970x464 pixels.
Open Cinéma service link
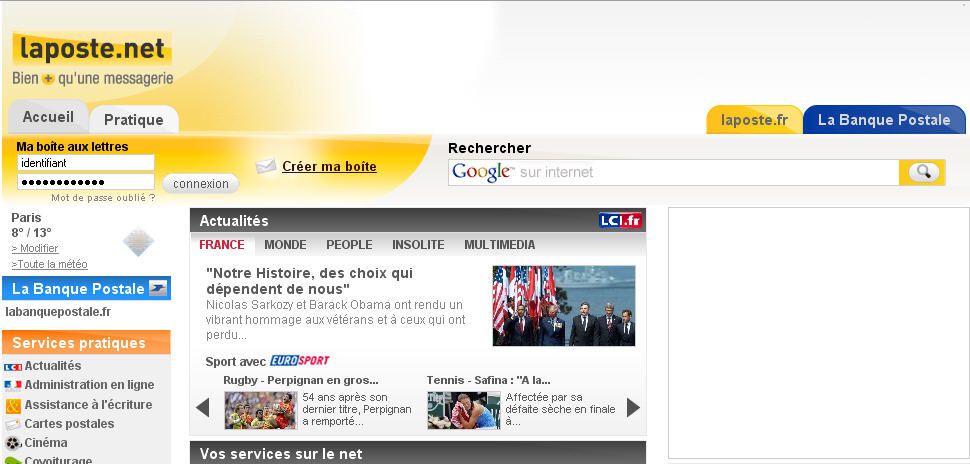tap(46, 443)
